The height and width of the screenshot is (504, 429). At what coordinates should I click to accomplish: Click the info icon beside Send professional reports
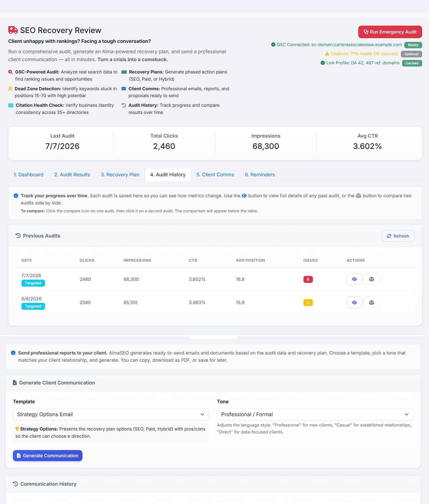pyautogui.click(x=13, y=353)
